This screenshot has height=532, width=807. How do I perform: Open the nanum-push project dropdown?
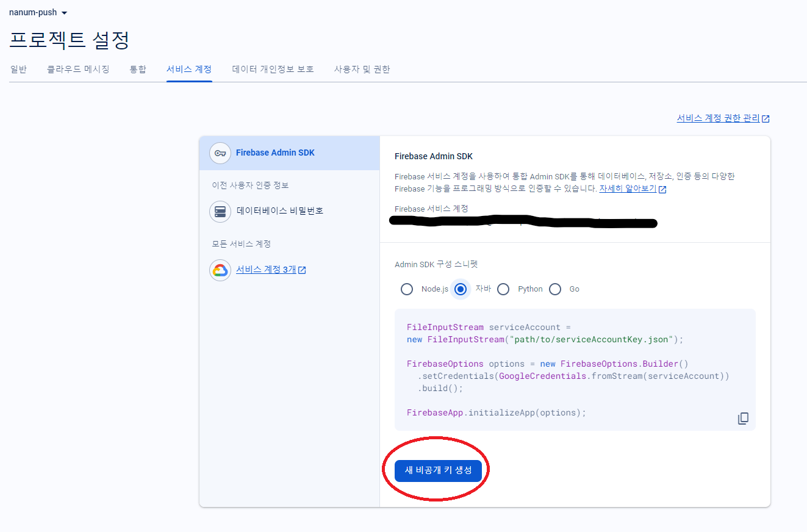pos(38,13)
